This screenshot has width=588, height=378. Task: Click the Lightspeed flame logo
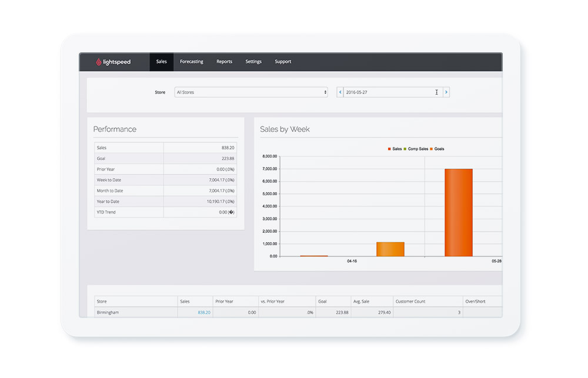tap(98, 62)
